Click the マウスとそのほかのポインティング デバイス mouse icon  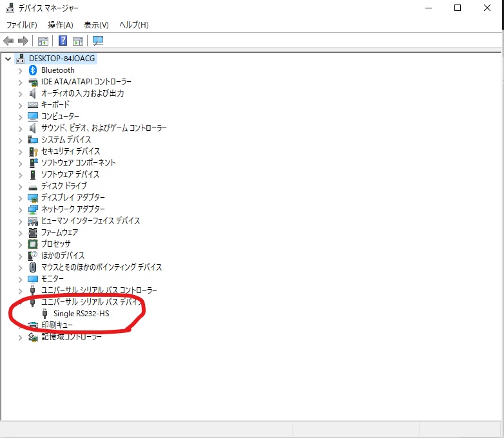(x=33, y=267)
